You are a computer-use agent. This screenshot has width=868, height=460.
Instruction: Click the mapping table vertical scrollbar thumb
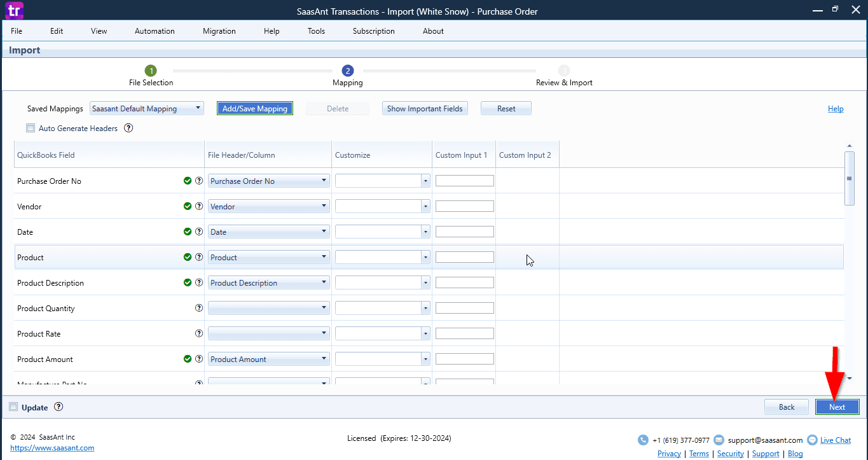[850, 178]
